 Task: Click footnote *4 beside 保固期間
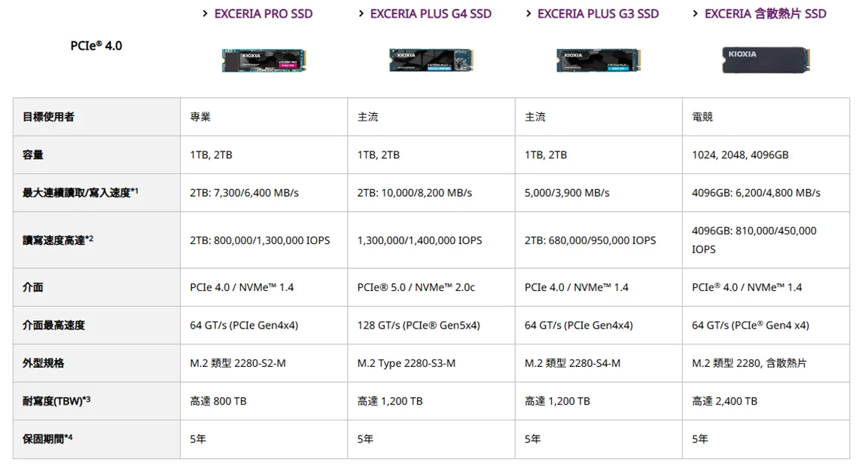click(69, 437)
